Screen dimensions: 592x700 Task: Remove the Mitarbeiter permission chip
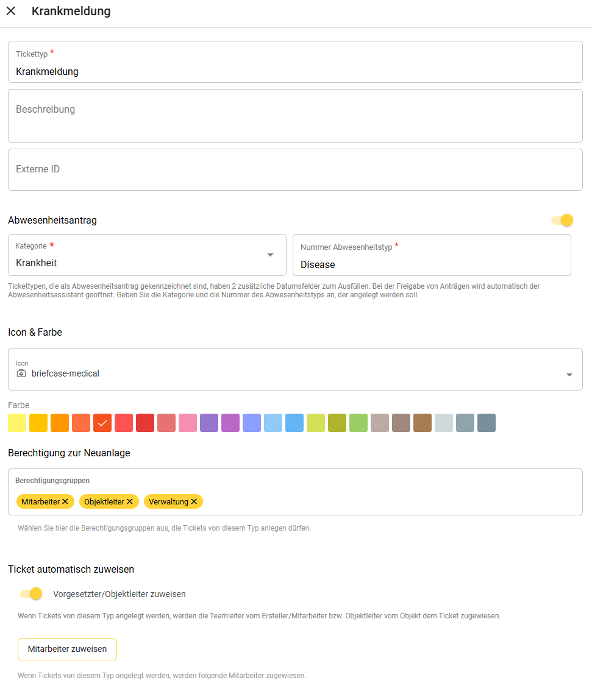click(65, 501)
